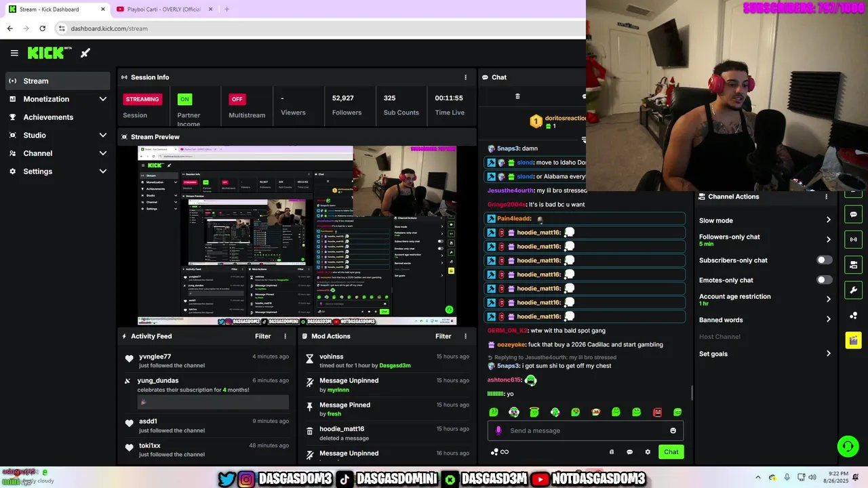
Task: Click the green Chat send button
Action: (x=671, y=452)
